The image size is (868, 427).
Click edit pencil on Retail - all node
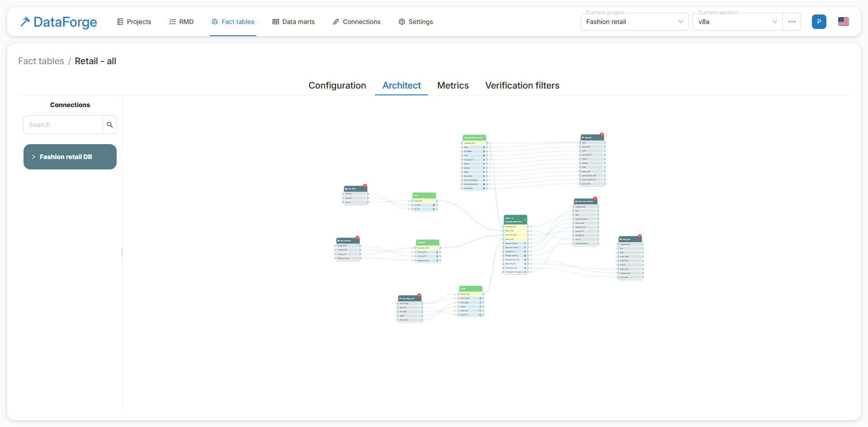pos(525,220)
